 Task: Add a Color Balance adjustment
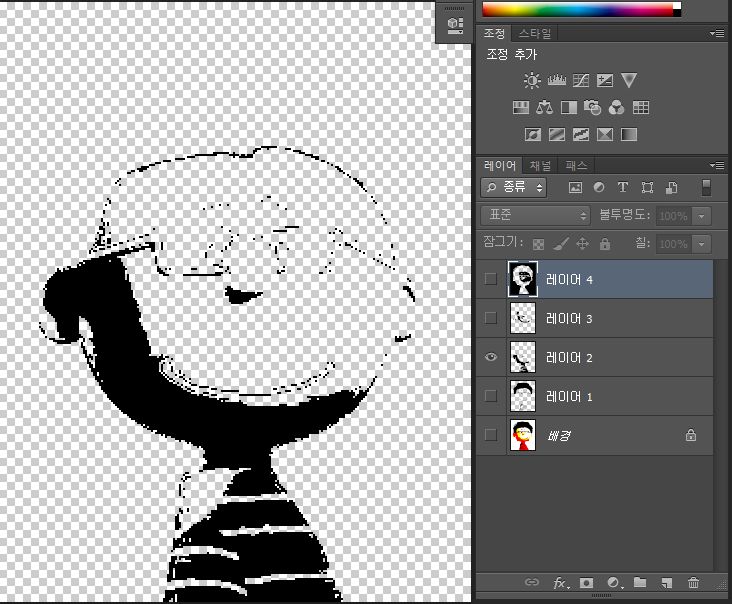click(x=544, y=108)
